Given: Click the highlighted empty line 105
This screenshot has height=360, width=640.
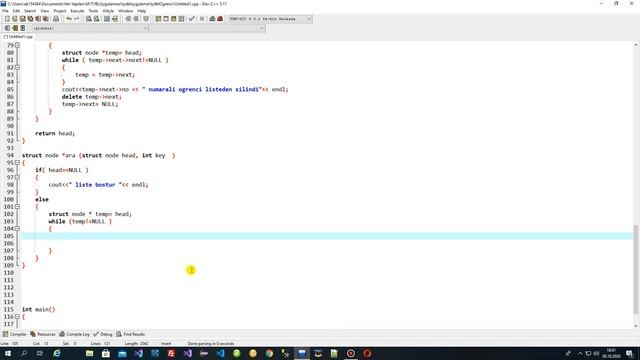Looking at the screenshot, I should [327, 236].
